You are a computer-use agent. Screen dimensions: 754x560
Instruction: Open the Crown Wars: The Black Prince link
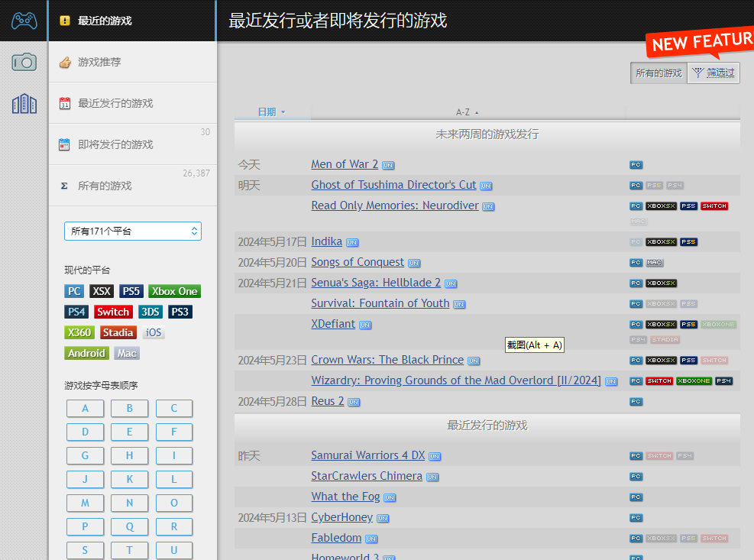click(387, 360)
